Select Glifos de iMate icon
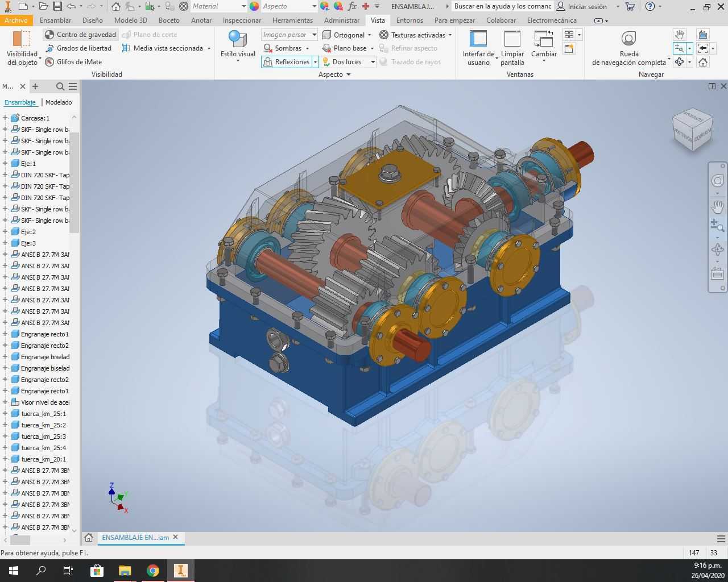The height and width of the screenshot is (582, 728). pyautogui.click(x=49, y=62)
